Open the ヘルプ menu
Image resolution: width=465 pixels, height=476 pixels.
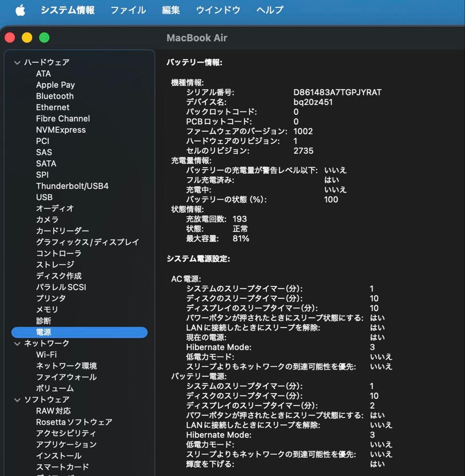[x=270, y=10]
